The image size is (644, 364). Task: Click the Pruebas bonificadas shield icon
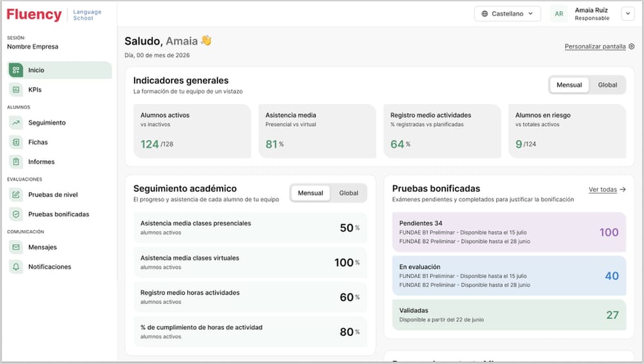16,214
